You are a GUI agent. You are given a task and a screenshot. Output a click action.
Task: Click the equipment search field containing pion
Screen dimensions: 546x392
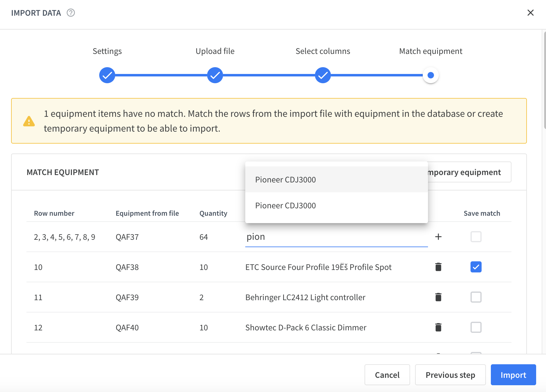[x=336, y=237]
